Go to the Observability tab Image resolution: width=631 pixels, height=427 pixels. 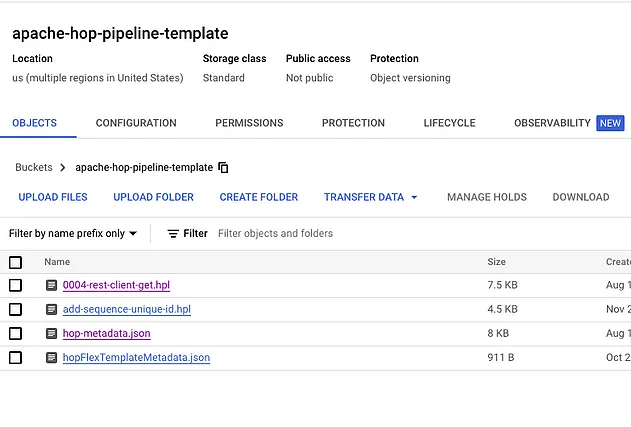552,123
